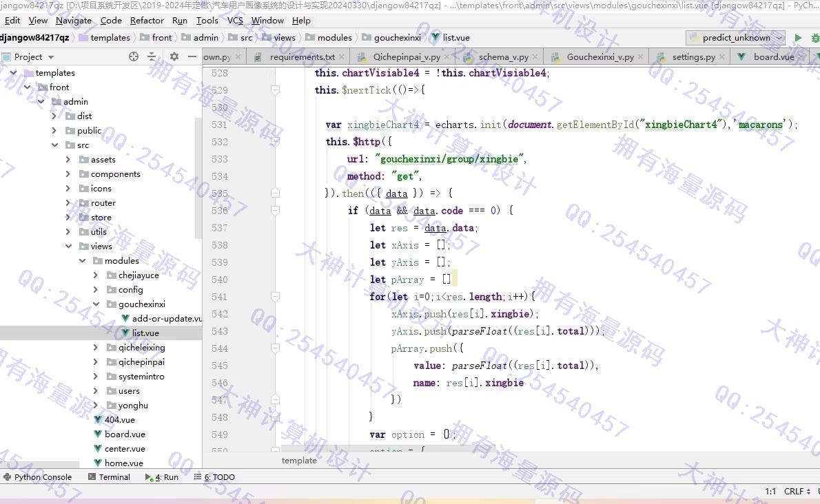Click the 1:1 cursor position indicator
The height and width of the screenshot is (504, 820).
pos(770,491)
